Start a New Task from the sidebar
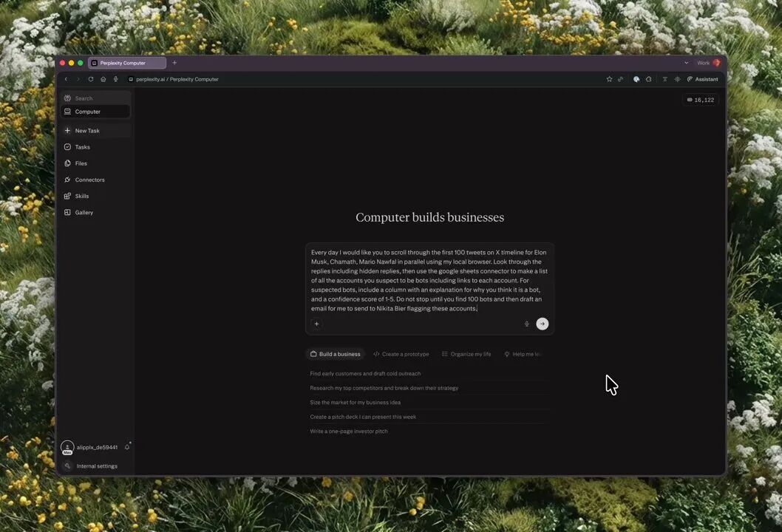This screenshot has height=532, width=782. [x=86, y=131]
